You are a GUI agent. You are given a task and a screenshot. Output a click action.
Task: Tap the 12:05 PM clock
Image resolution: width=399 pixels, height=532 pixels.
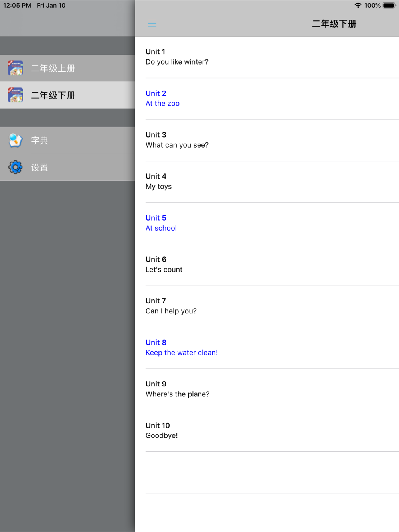click(17, 5)
